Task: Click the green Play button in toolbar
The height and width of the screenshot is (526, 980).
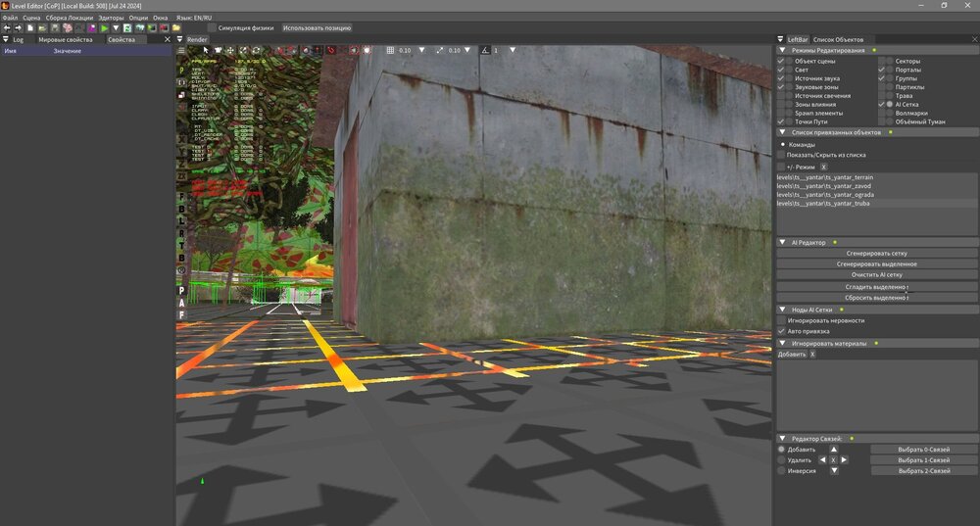Action: tap(105, 28)
